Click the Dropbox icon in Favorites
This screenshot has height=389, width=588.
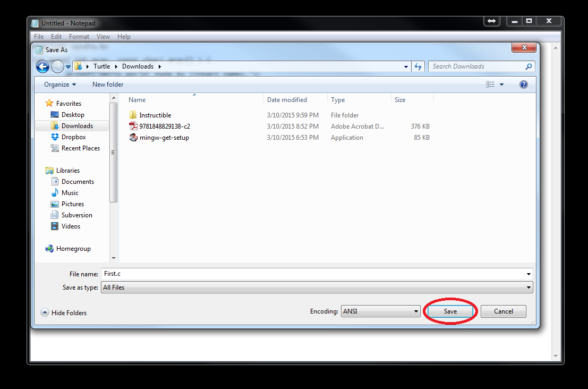(x=55, y=137)
